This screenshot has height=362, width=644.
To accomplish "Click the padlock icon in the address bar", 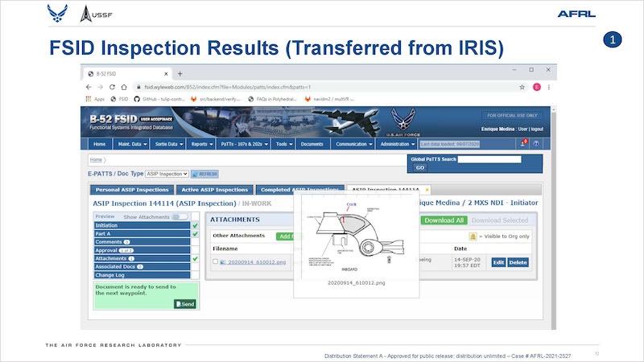I will (138, 87).
